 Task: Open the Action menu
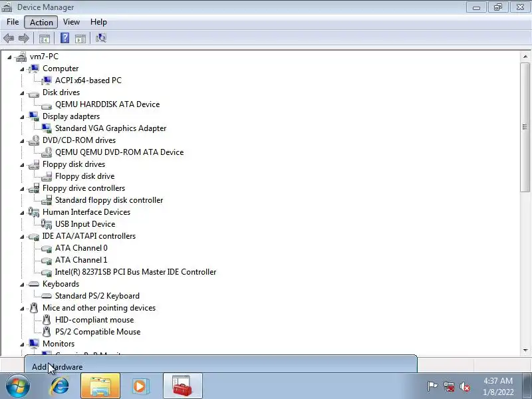coord(41,23)
